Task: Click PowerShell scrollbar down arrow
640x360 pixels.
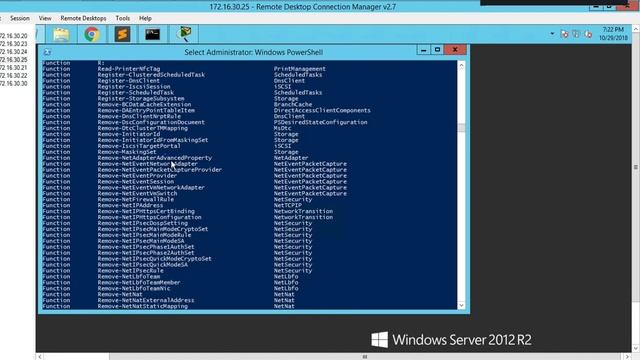Action: [461, 305]
